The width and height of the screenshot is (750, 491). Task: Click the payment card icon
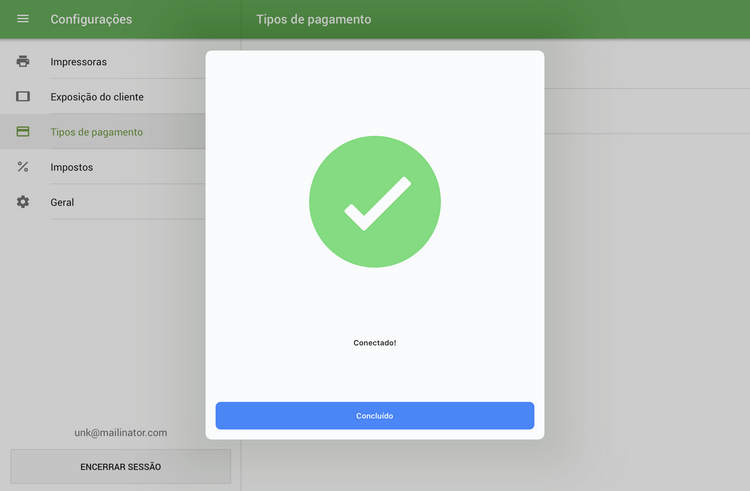click(x=23, y=132)
